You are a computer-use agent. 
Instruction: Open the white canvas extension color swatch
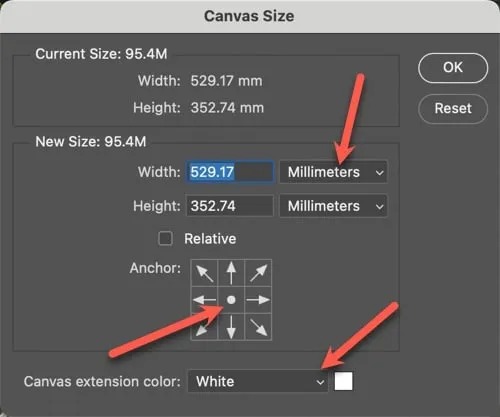(343, 381)
